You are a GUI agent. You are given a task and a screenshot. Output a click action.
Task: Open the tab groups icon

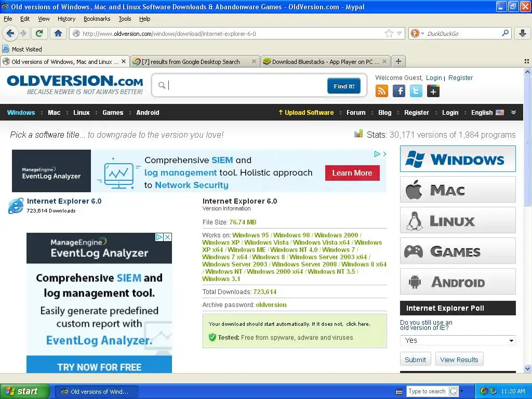click(x=527, y=61)
